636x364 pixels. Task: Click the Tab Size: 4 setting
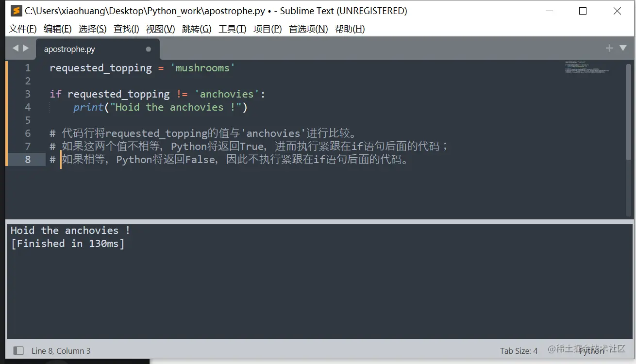tap(519, 350)
